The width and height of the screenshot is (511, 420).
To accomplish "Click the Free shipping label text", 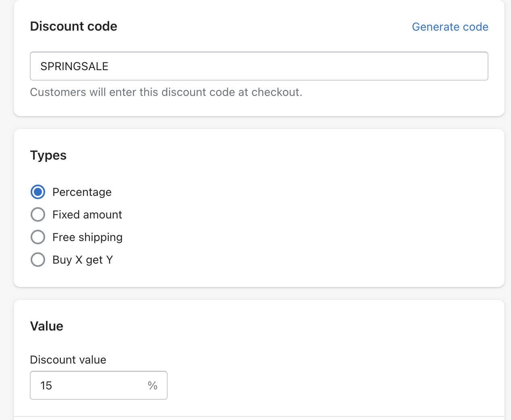I will 87,237.
